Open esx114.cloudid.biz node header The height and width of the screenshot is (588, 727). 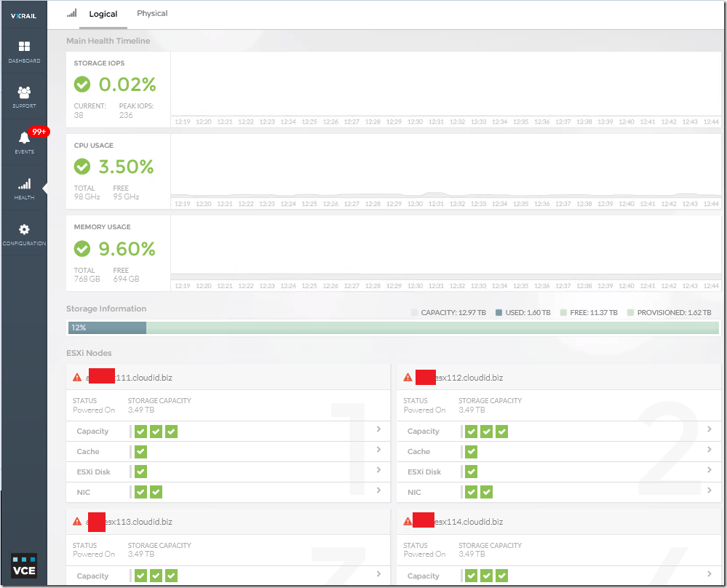coord(559,522)
